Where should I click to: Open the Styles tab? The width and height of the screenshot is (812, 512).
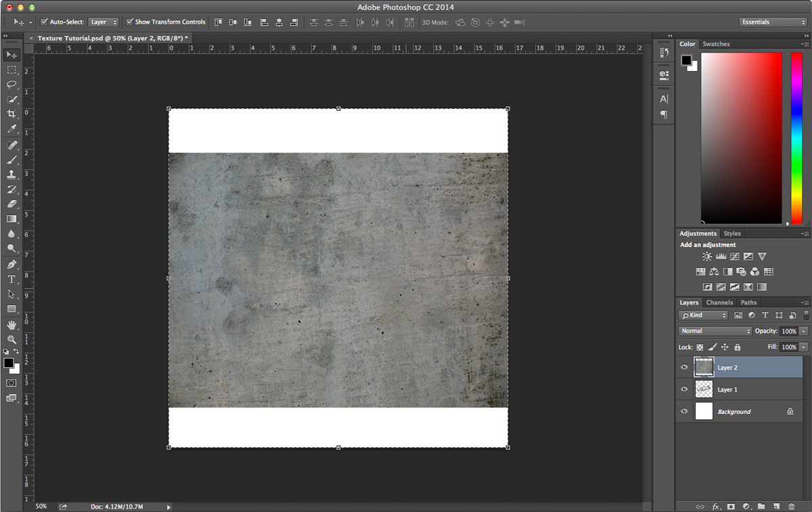(732, 233)
